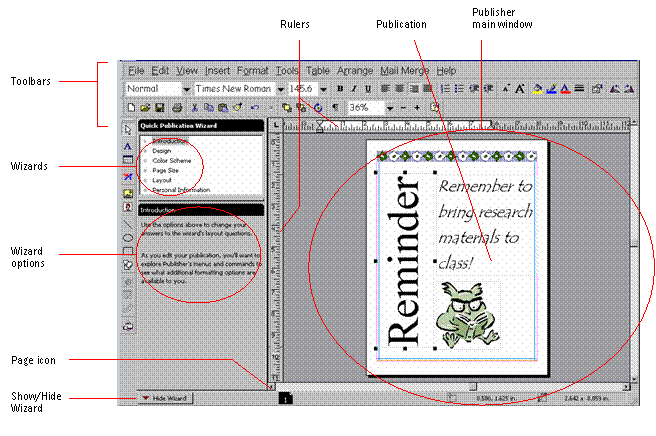Image resolution: width=656 pixels, height=436 pixels.
Task: Toggle Underline formatting
Action: click(x=368, y=89)
